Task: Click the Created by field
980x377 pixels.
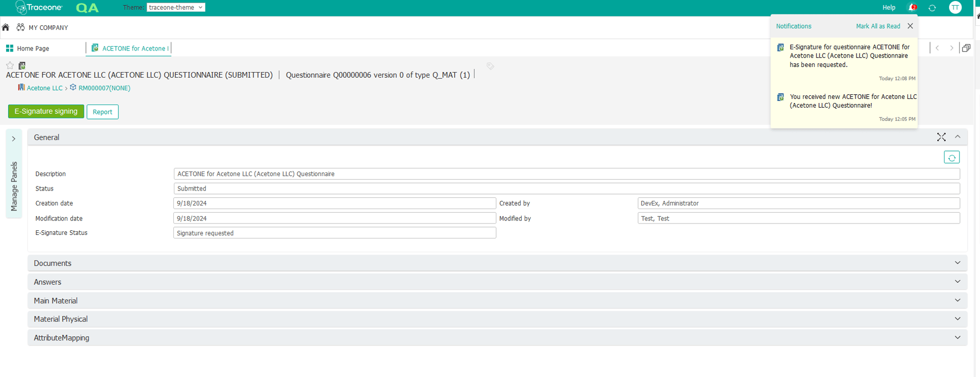Action: pos(798,203)
